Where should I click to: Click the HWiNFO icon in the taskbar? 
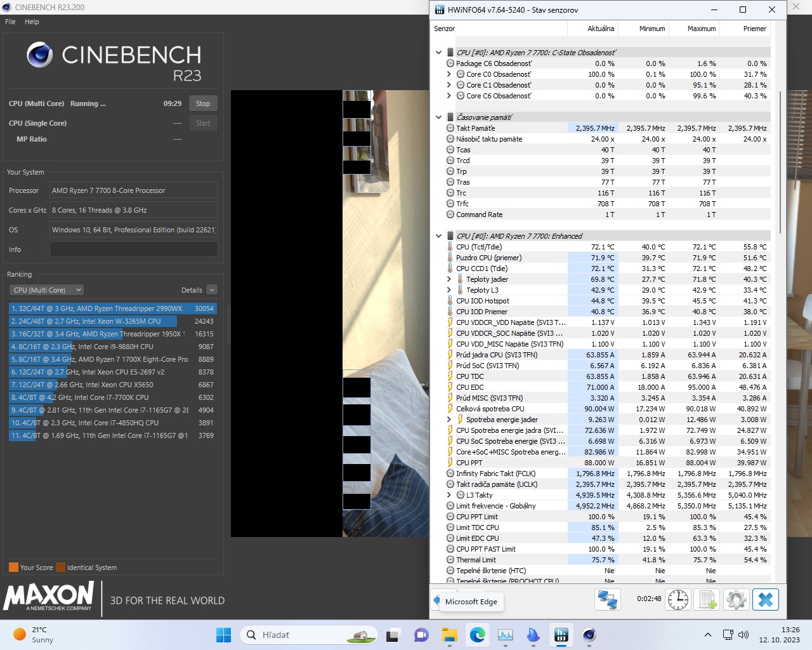pyautogui.click(x=561, y=635)
